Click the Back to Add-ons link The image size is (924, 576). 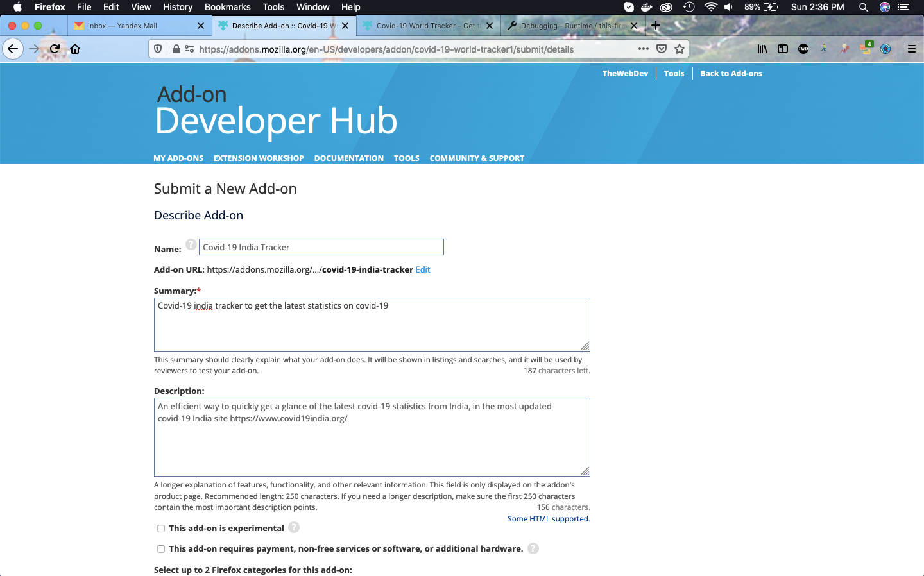731,74
